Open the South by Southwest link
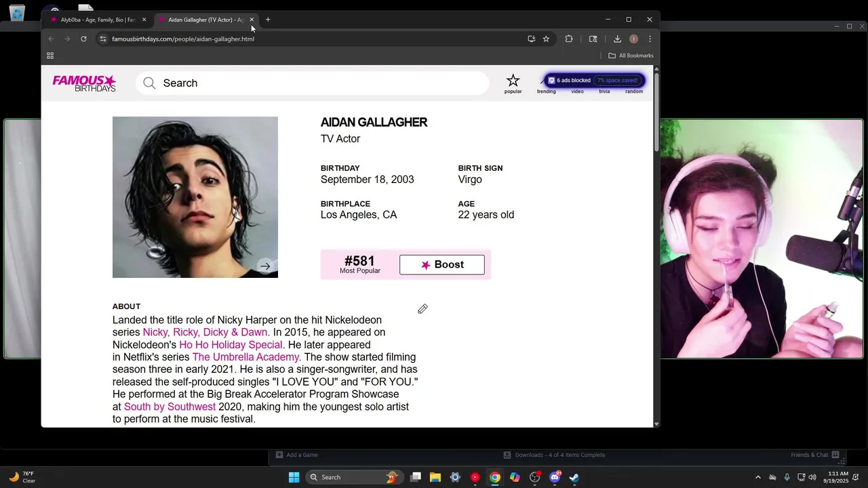The width and height of the screenshot is (868, 488). [170, 407]
